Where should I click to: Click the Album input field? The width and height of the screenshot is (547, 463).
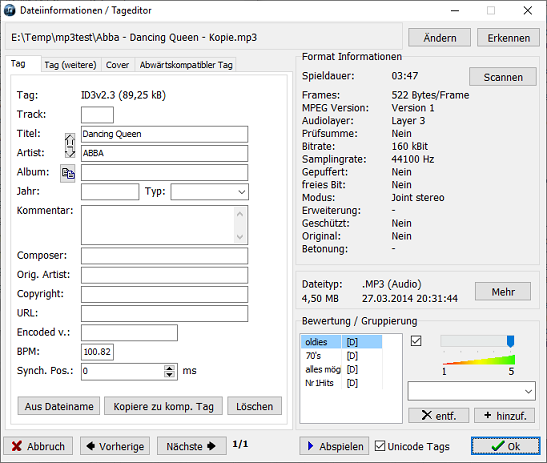(164, 173)
